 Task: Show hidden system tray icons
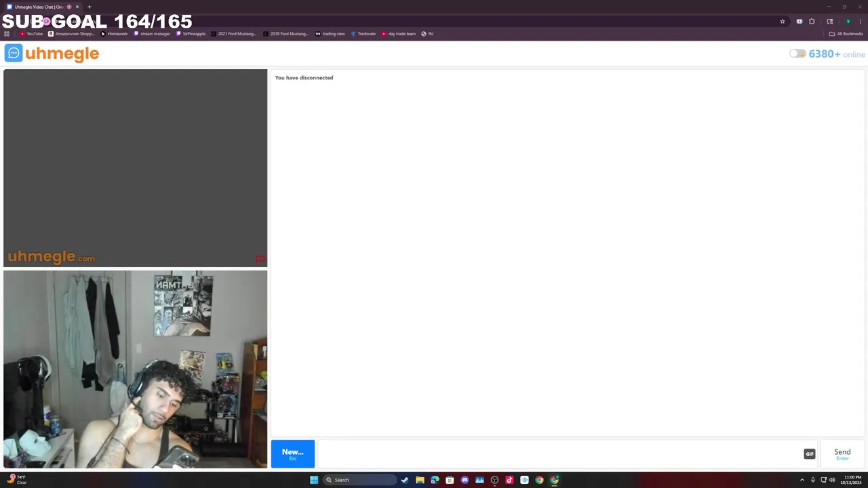pos(802,480)
